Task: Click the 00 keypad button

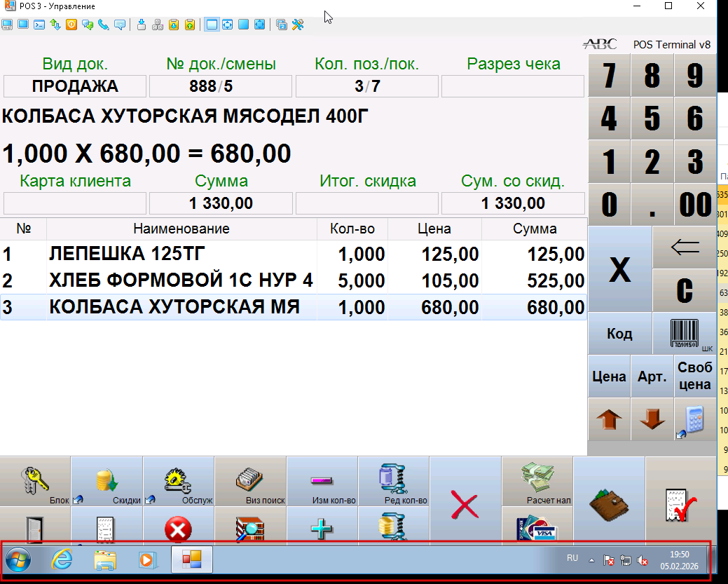Action: tap(695, 204)
